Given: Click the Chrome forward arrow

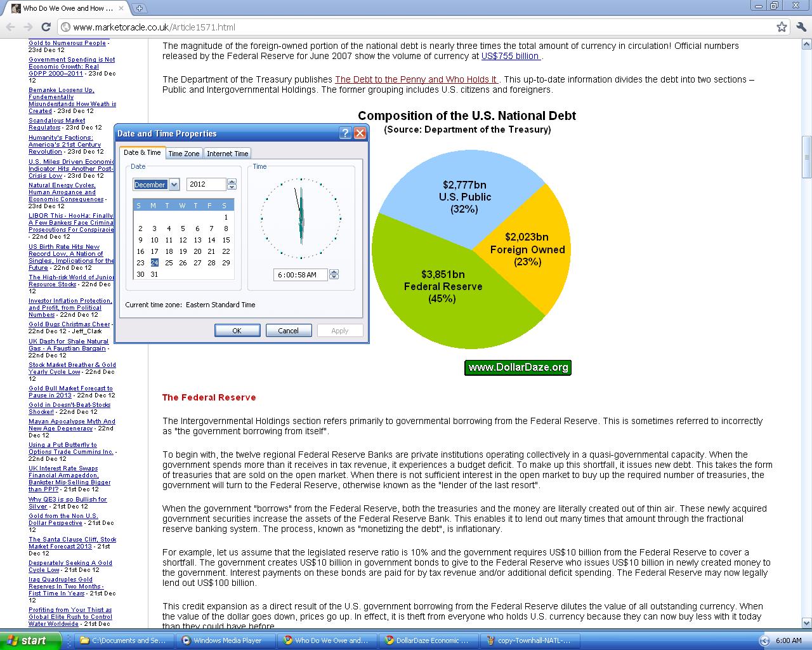Looking at the screenshot, I should coord(28,27).
